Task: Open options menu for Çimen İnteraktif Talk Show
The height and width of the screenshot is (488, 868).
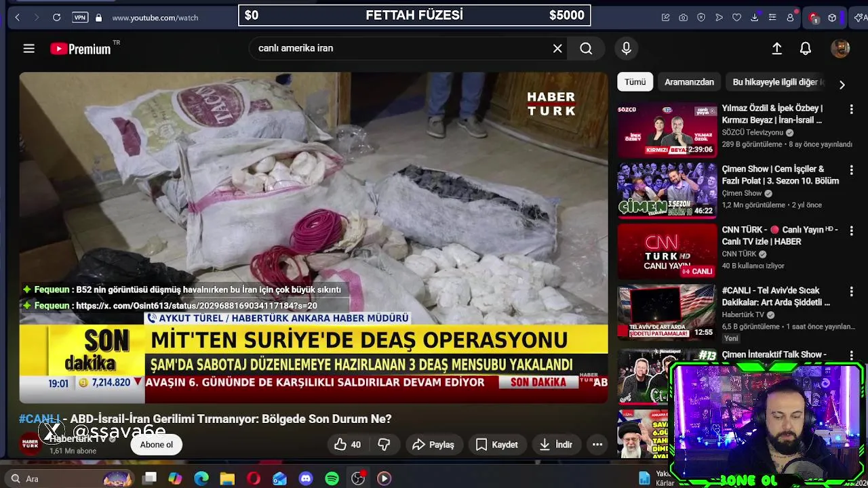Action: pos(851,355)
